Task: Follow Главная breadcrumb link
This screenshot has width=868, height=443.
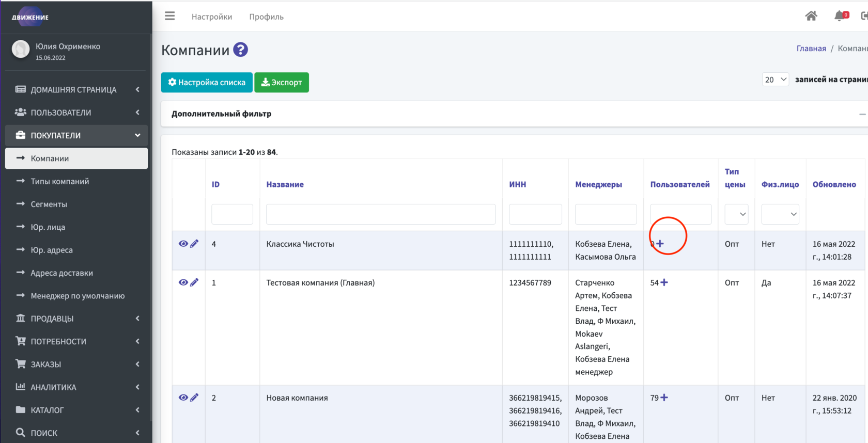Action: pos(811,49)
